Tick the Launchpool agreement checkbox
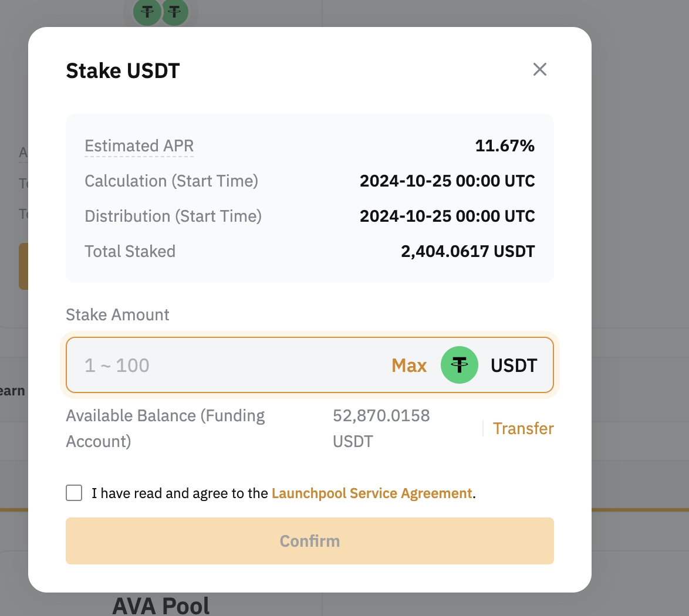 74,493
